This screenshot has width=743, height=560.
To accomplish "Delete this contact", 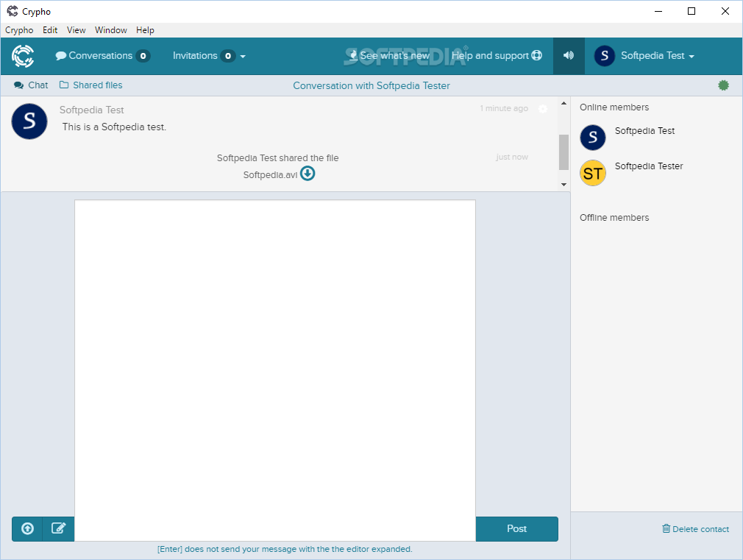I will coord(696,528).
